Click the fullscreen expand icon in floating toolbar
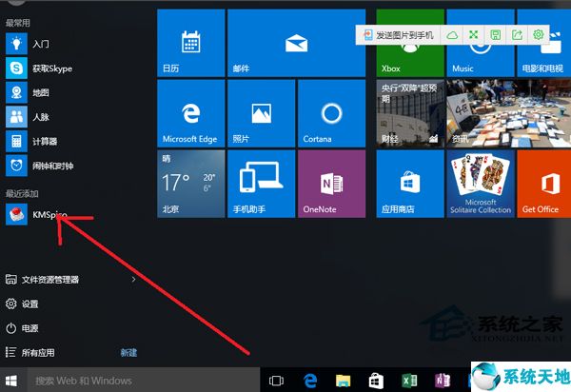This screenshot has width=571, height=392. click(x=473, y=35)
